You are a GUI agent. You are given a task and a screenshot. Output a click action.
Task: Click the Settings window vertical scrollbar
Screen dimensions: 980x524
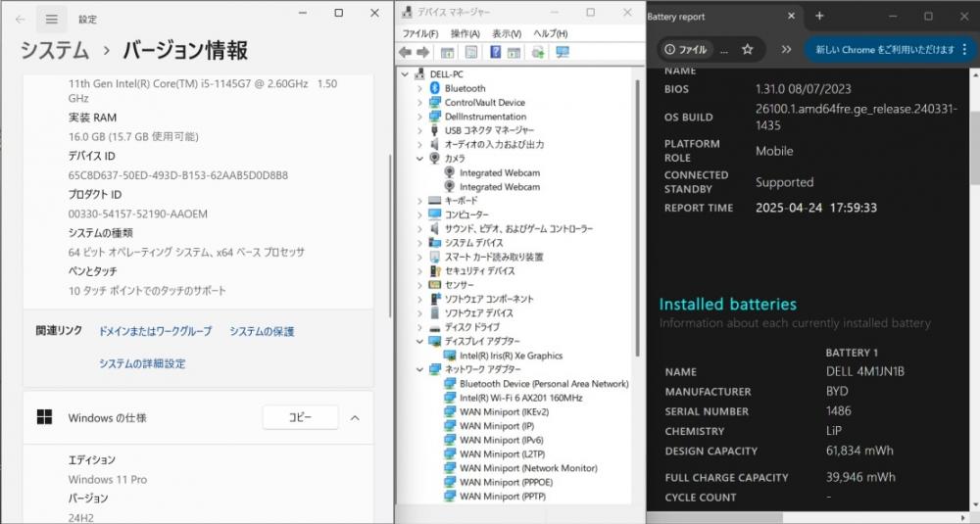point(390,234)
